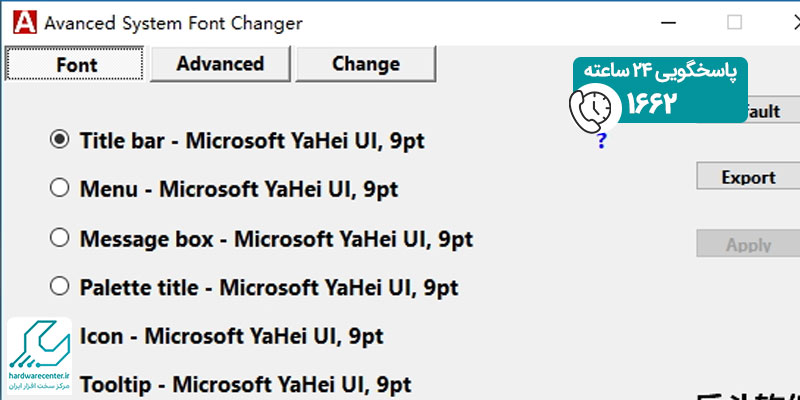Select the Menu font radio button
Image resolution: width=800 pixels, height=400 pixels.
pyautogui.click(x=60, y=188)
